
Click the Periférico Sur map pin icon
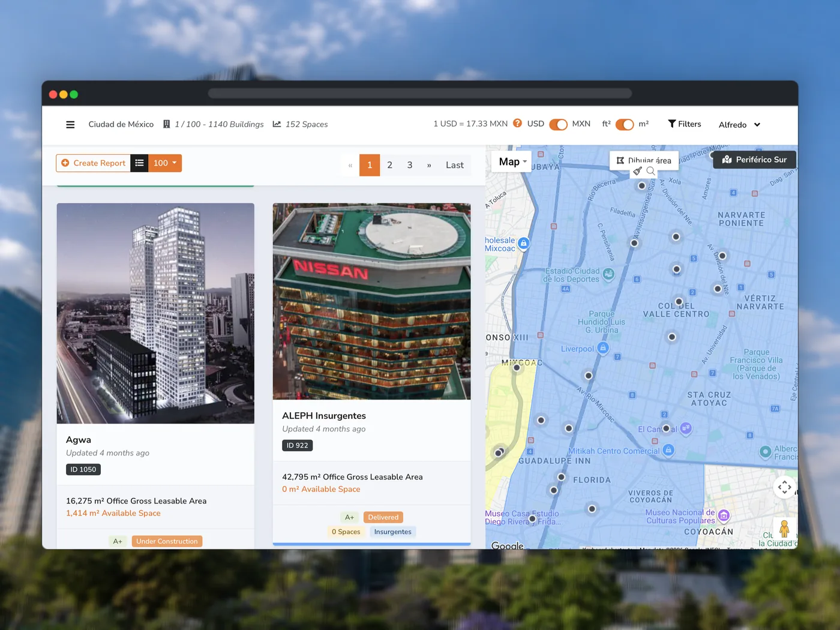(x=727, y=160)
